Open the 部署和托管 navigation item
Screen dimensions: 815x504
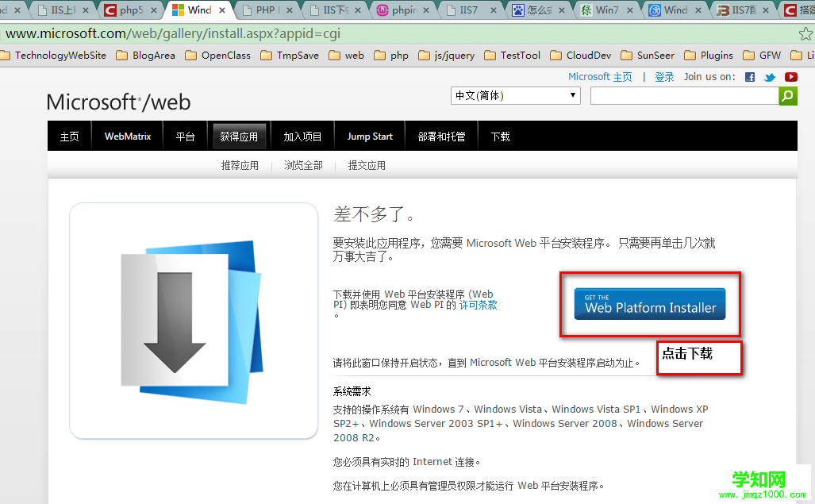click(x=441, y=137)
